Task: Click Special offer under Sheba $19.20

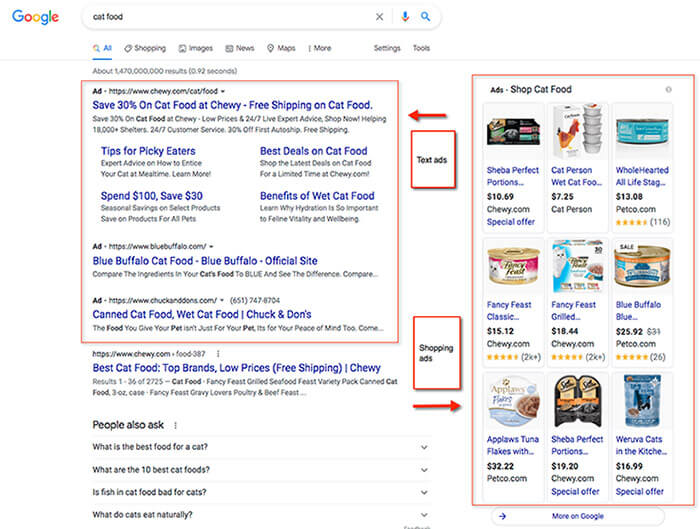Action: tap(575, 492)
